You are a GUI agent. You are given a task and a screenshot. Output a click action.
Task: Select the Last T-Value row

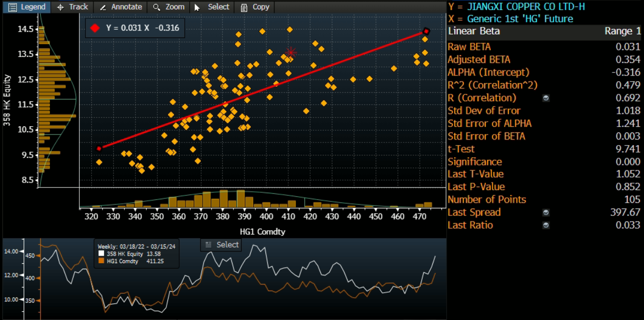(544, 174)
